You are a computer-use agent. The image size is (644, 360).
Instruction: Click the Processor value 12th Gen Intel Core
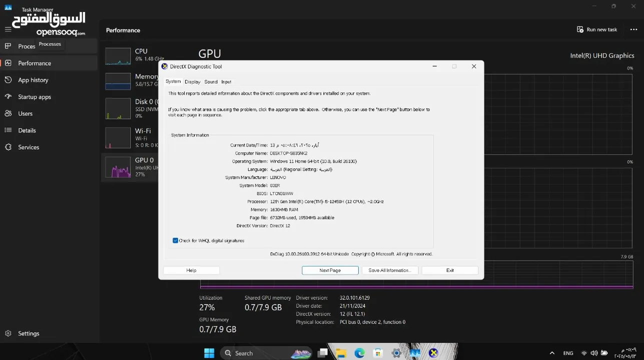click(x=327, y=201)
